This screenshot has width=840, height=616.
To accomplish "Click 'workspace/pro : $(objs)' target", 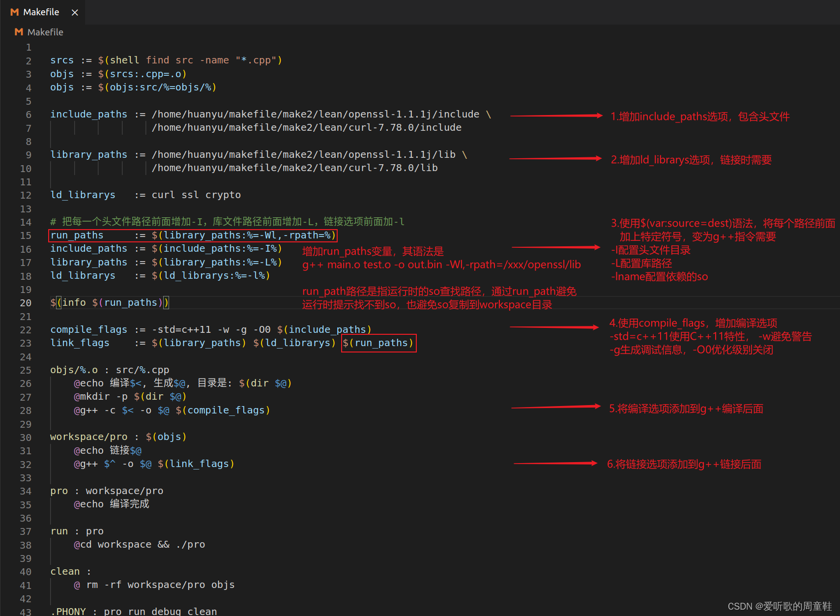I will tap(118, 437).
